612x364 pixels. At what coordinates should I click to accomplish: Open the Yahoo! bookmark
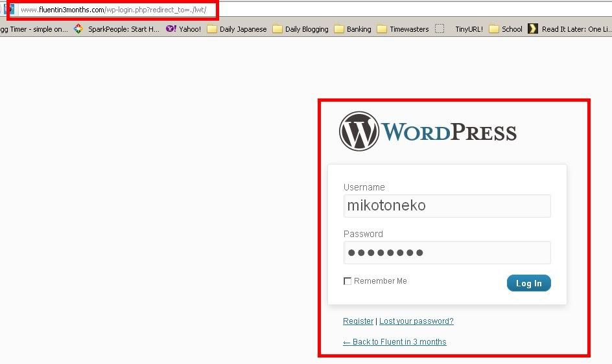pyautogui.click(x=183, y=29)
